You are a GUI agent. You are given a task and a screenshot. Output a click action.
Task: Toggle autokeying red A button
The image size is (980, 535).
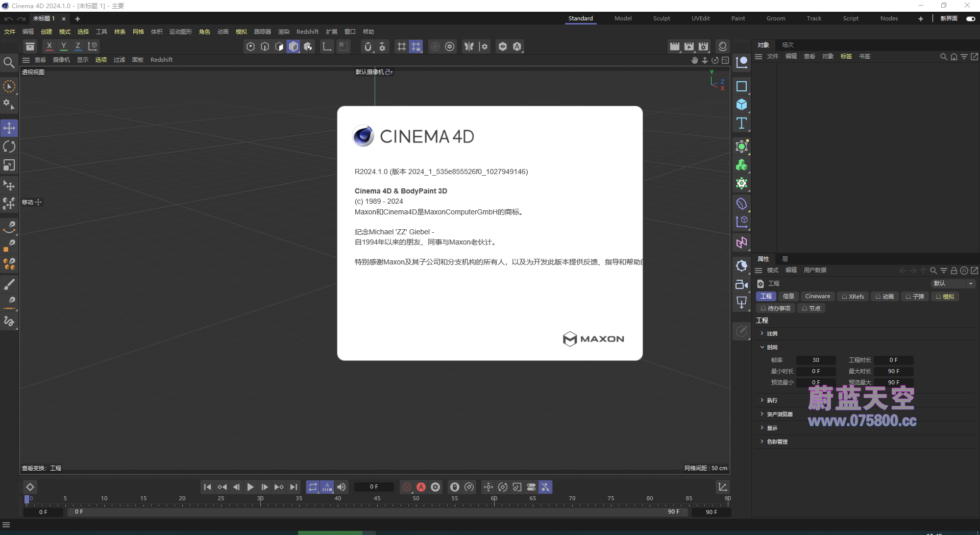point(421,487)
